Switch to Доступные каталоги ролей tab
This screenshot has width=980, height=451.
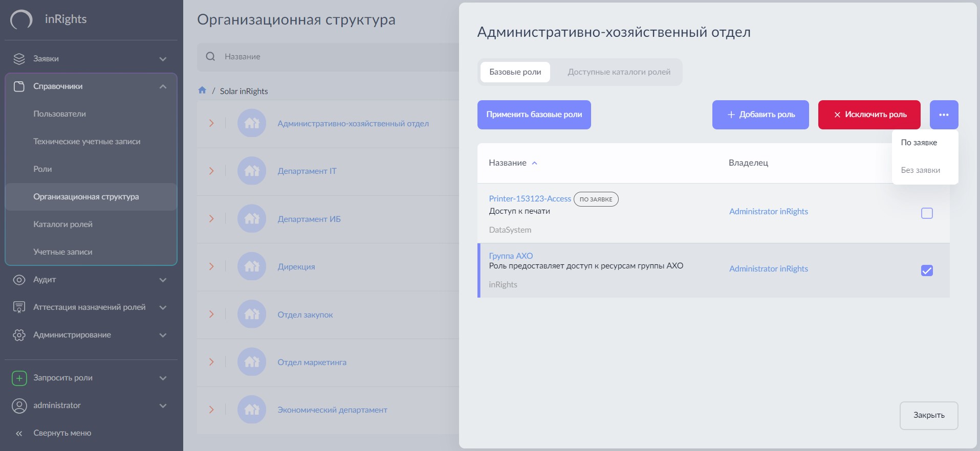click(619, 72)
